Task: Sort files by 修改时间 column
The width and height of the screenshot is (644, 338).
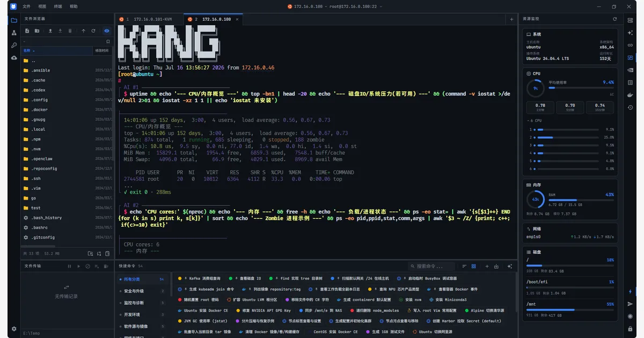Action: [x=102, y=50]
